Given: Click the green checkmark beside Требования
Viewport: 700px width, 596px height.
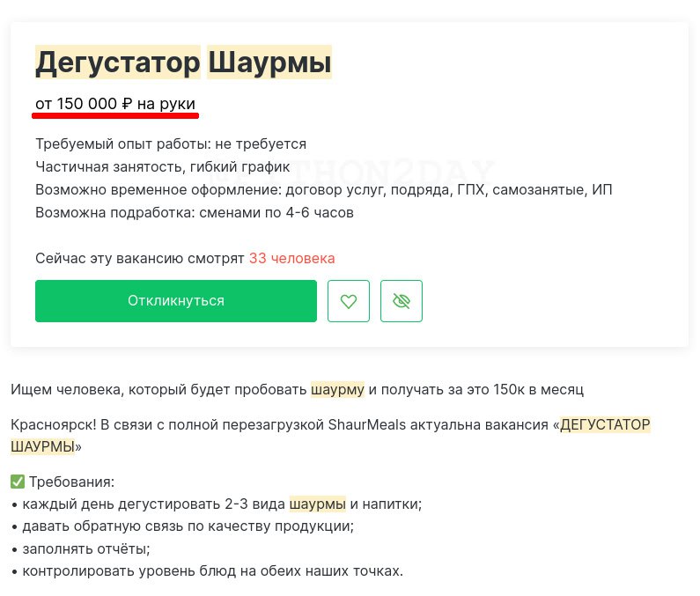Looking at the screenshot, I should pyautogui.click(x=18, y=482).
